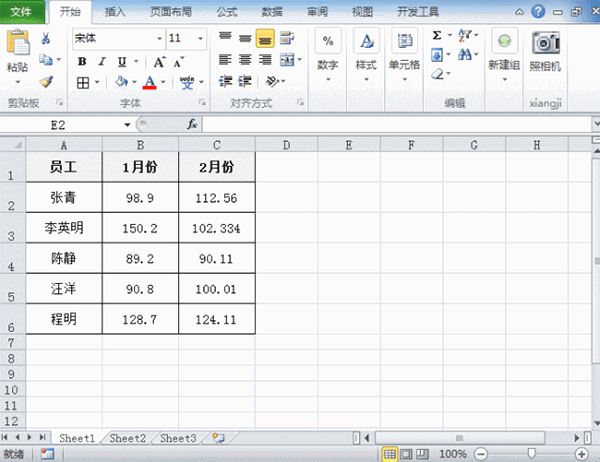Open the Camera (照相机) tool
This screenshot has height=462, width=600.
tap(545, 51)
